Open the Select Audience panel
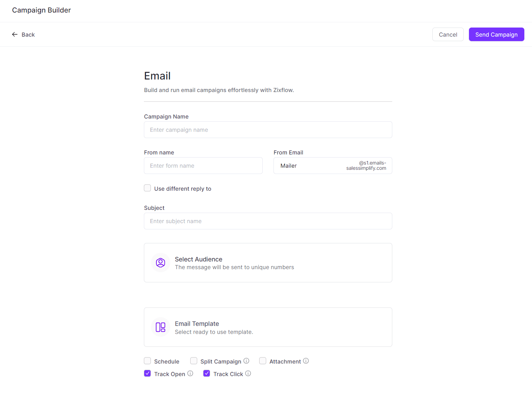 coord(268,263)
